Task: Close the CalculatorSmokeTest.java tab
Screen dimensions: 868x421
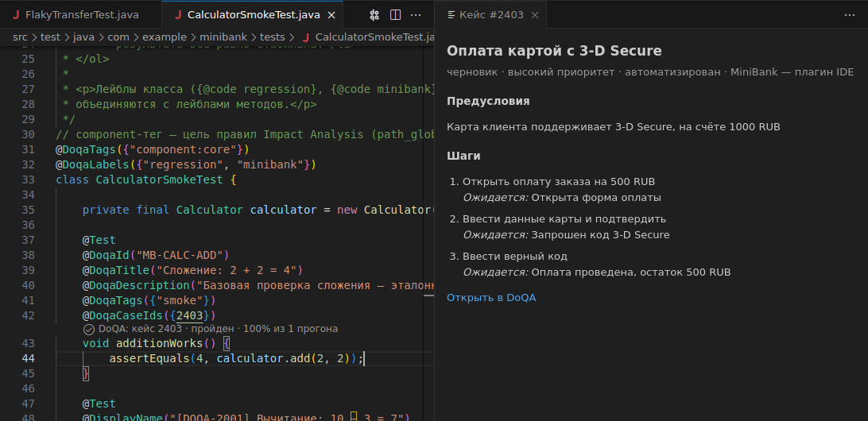Action: 331,15
